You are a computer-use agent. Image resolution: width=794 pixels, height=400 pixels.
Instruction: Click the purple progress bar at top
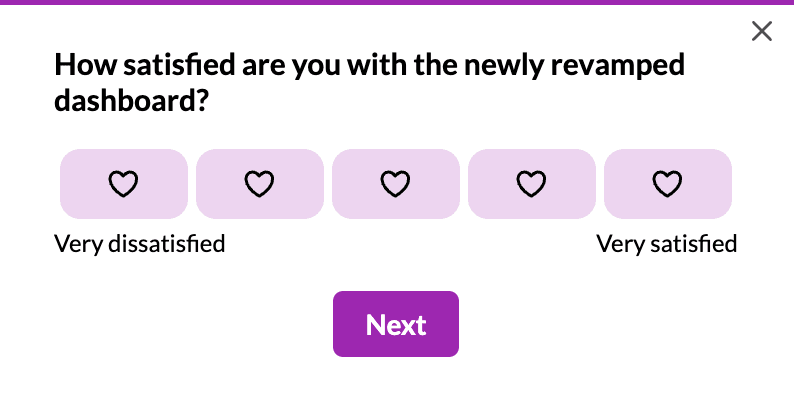(397, 3)
